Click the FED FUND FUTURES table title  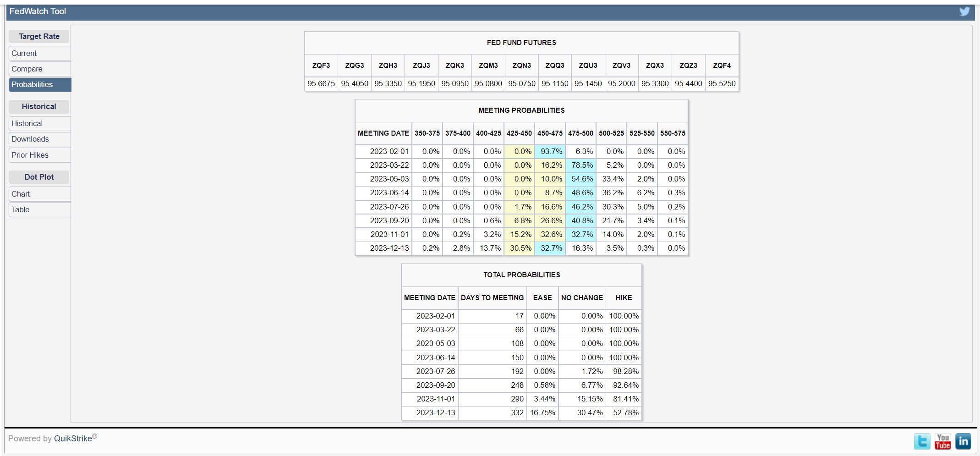(x=521, y=43)
